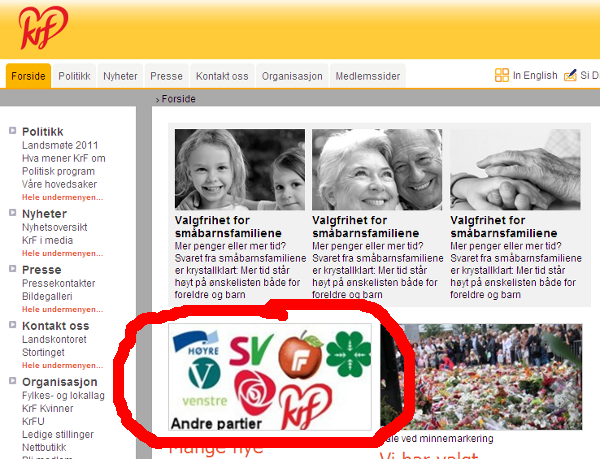The image size is (600, 459).
Task: Click the In English grid icon
Action: (502, 75)
